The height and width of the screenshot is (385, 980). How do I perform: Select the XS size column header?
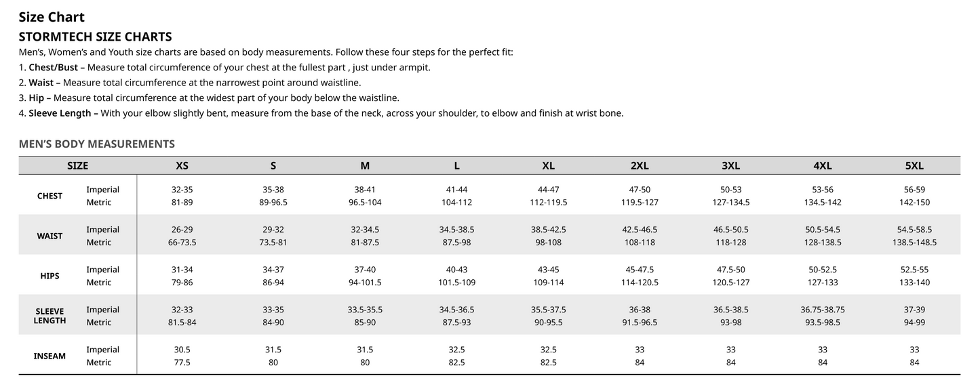click(182, 165)
